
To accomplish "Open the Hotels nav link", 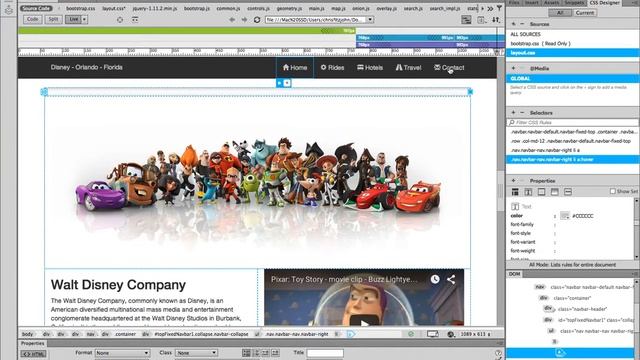I will (370, 67).
